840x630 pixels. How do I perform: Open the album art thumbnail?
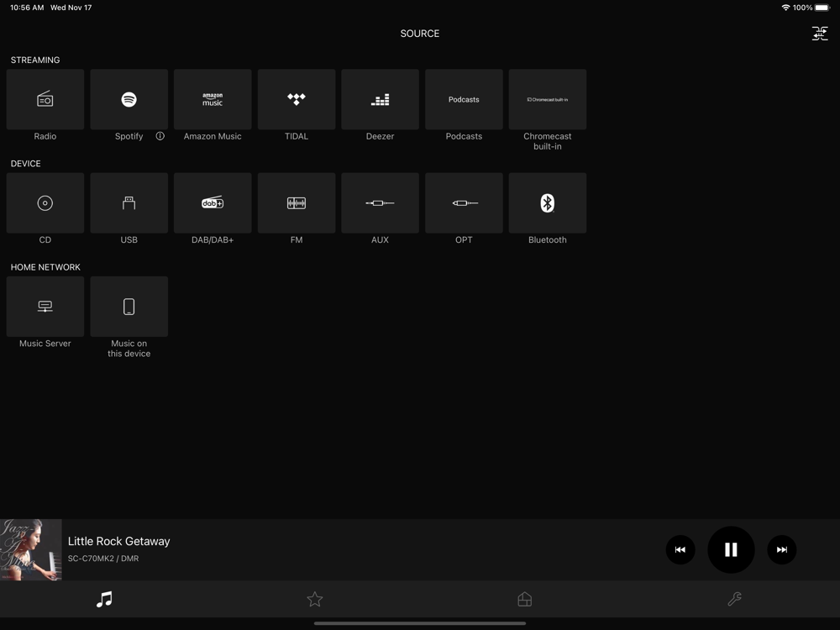point(30,549)
